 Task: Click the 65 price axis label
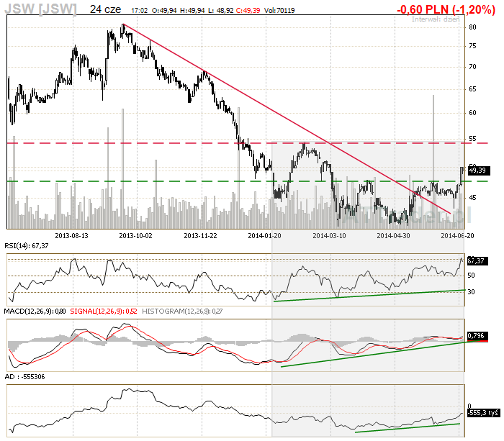tap(472, 89)
